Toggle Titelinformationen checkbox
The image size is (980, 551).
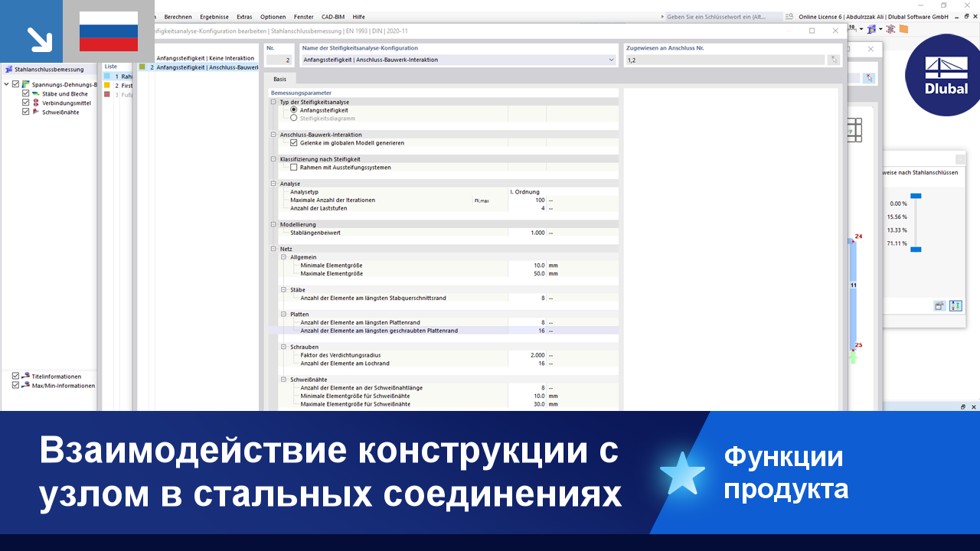pos(16,376)
